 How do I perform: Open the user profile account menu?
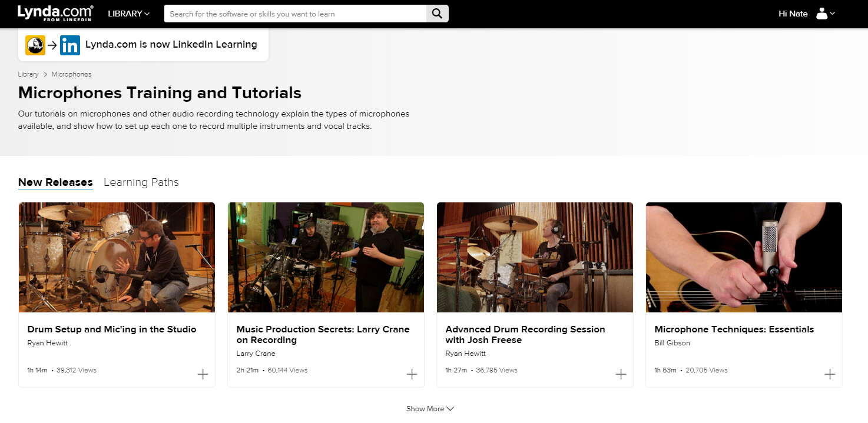[x=825, y=14]
